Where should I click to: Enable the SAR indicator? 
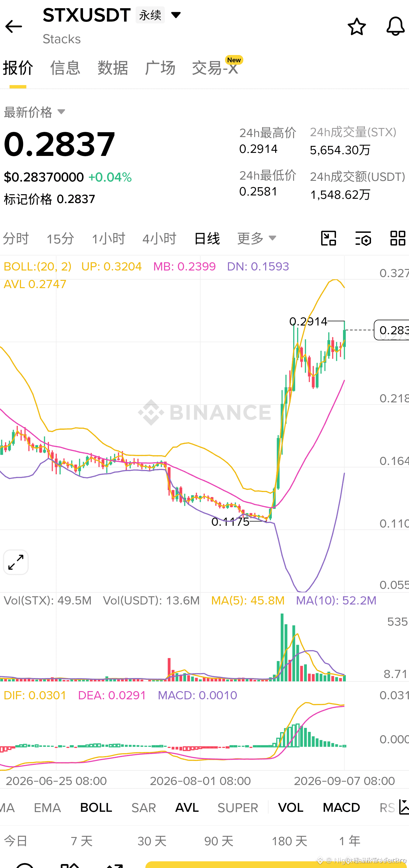(x=144, y=808)
